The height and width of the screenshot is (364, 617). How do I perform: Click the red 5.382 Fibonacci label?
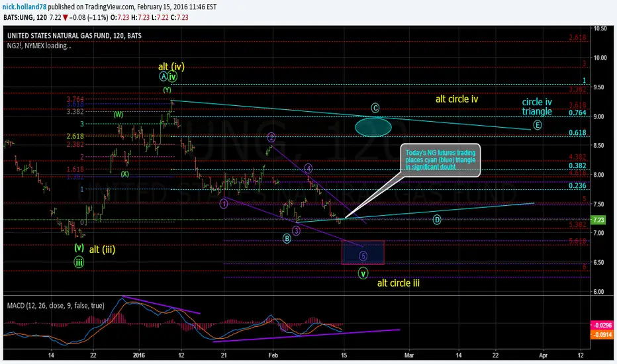pos(577,225)
